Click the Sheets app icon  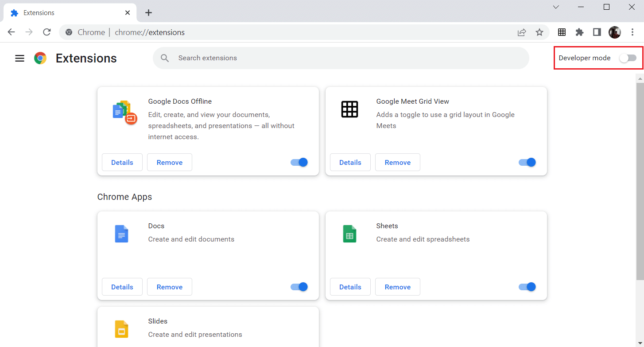(x=349, y=234)
